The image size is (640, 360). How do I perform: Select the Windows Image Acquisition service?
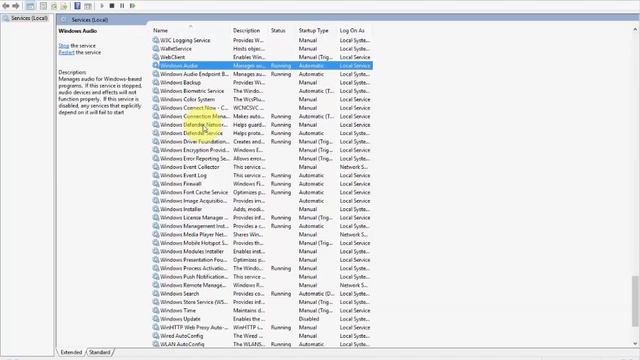(x=262, y=201)
